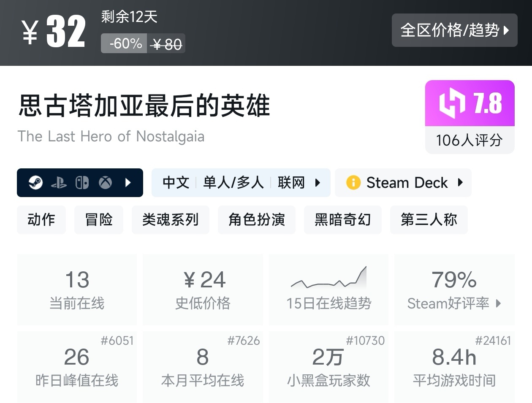532x403 pixels.
Task: Select the 第三人称 tag
Action: click(429, 219)
